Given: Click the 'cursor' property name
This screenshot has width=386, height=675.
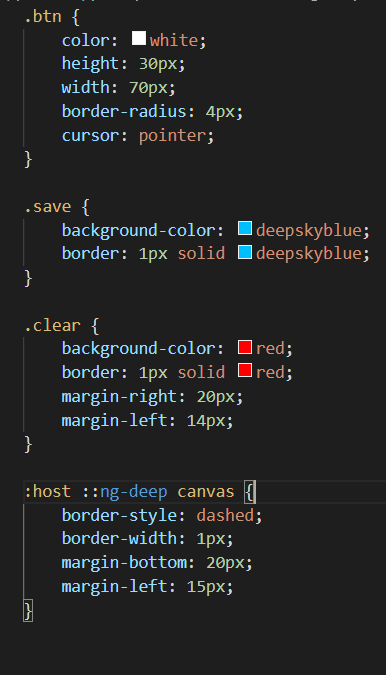Looking at the screenshot, I should click(x=90, y=136).
